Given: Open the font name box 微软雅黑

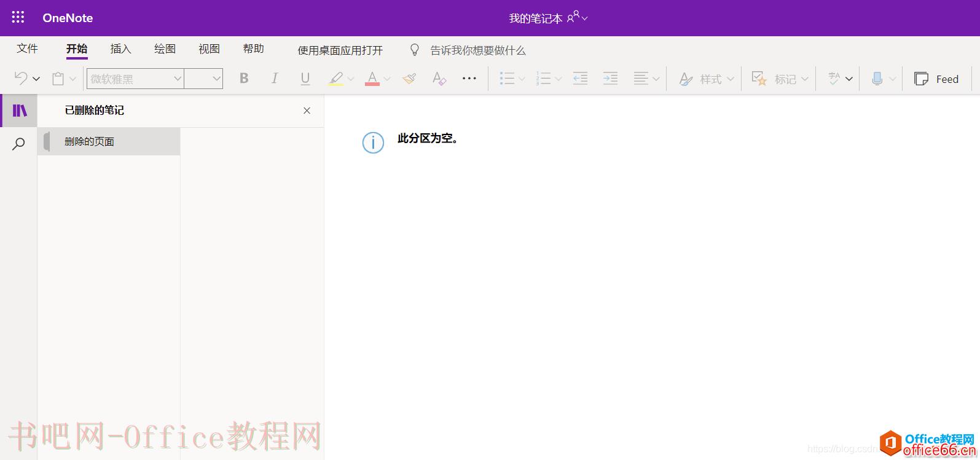Looking at the screenshot, I should [135, 79].
